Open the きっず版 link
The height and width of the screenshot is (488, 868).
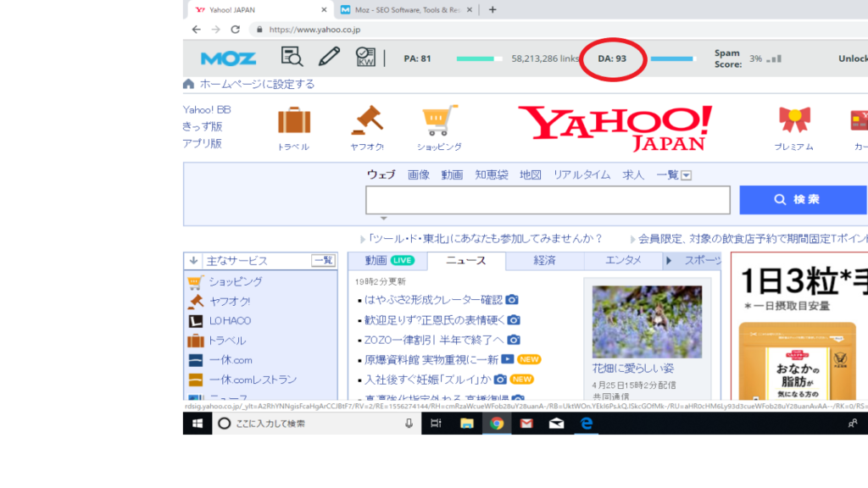pos(203,127)
